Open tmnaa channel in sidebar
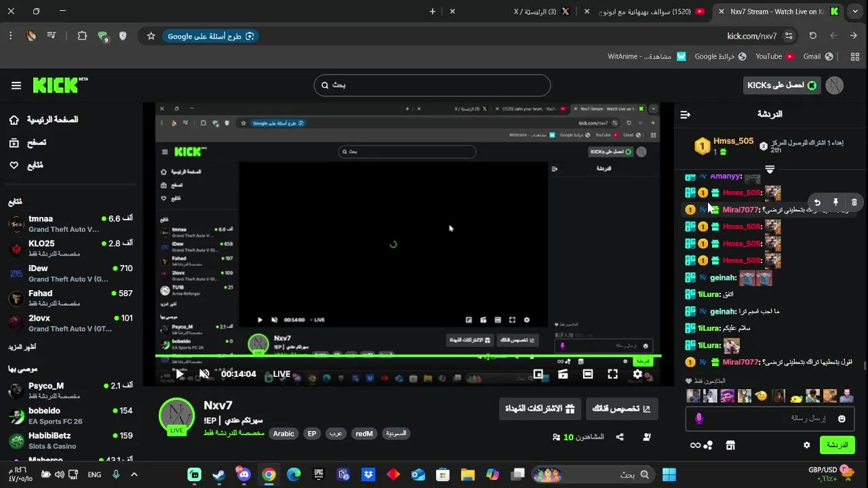This screenshot has width=868, height=488. 71,224
